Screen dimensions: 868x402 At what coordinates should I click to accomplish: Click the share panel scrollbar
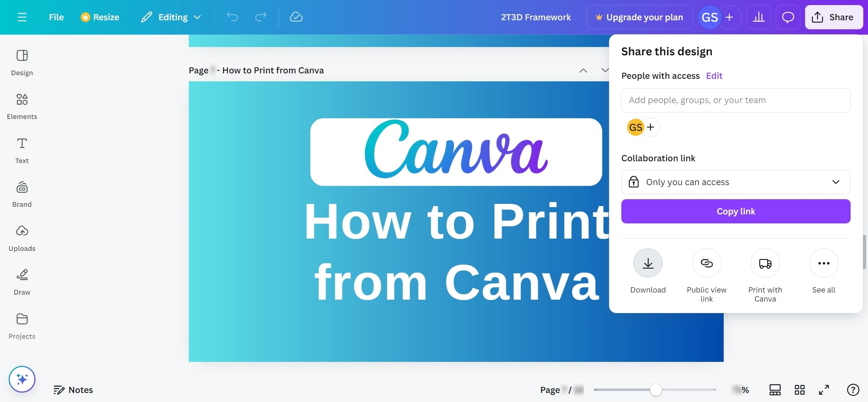pos(864,252)
